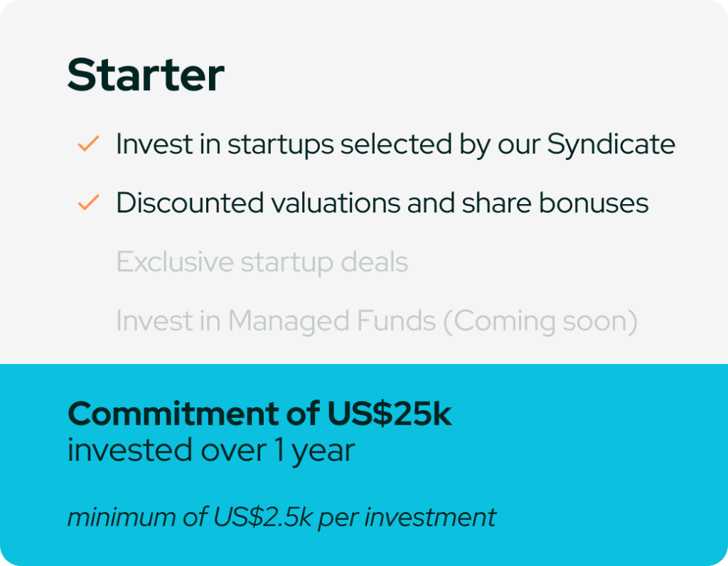Click the 'Commitment of US$25k' headline
The height and width of the screenshot is (566, 728).
click(259, 413)
